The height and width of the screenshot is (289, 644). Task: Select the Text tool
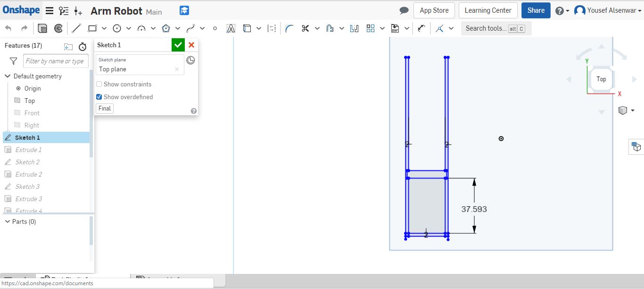[231, 28]
